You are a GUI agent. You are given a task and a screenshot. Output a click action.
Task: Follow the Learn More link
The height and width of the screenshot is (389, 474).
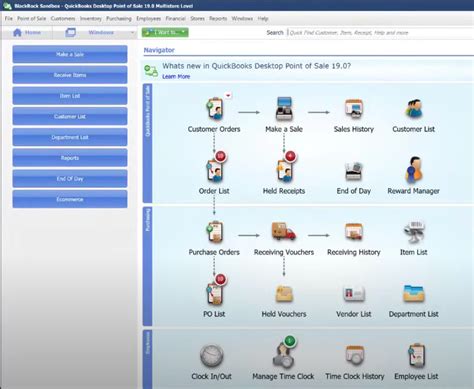pos(176,76)
